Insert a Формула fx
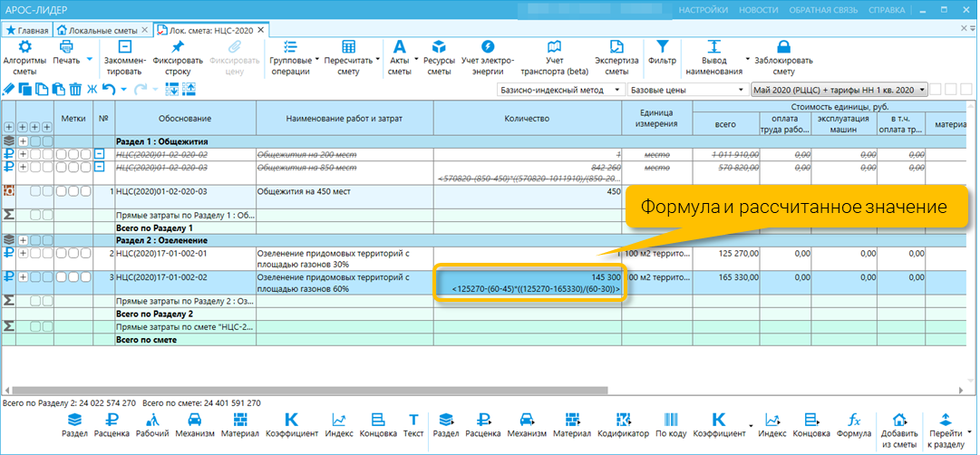This screenshot has height=455, width=980. pyautogui.click(x=854, y=425)
